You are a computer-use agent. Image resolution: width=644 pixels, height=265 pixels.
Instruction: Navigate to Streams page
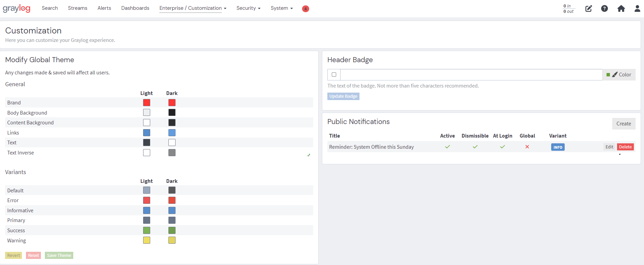pyautogui.click(x=78, y=8)
